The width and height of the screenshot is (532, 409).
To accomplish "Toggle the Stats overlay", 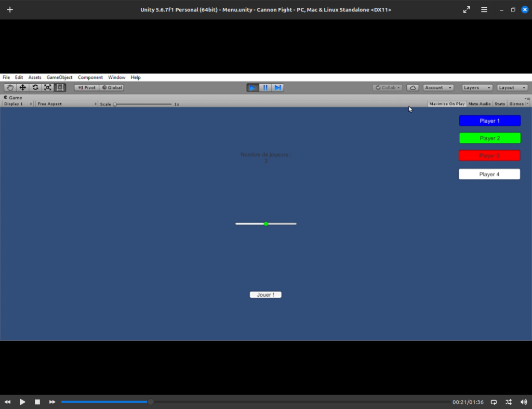I will coord(500,104).
